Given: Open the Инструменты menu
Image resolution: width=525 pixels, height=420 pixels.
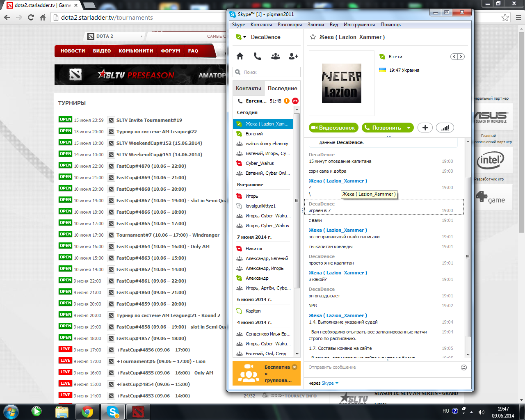Looking at the screenshot, I should click(x=359, y=25).
